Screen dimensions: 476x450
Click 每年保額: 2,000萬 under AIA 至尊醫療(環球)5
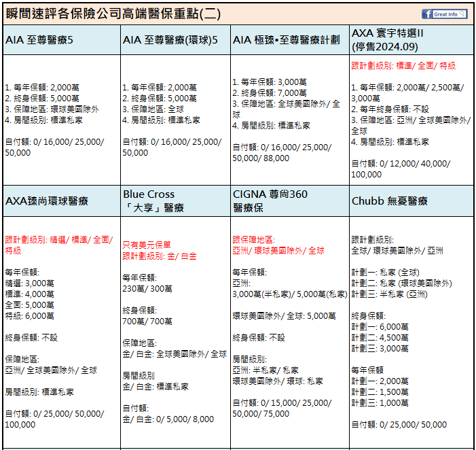tap(160, 88)
